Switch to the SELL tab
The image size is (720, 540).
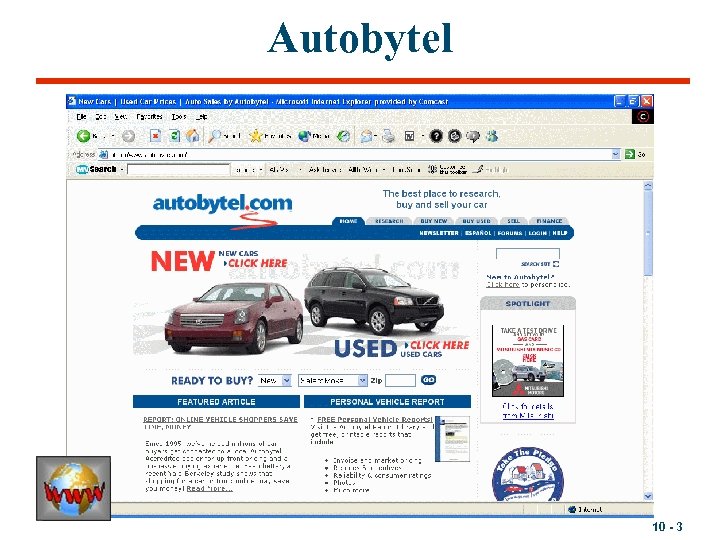tap(513, 221)
